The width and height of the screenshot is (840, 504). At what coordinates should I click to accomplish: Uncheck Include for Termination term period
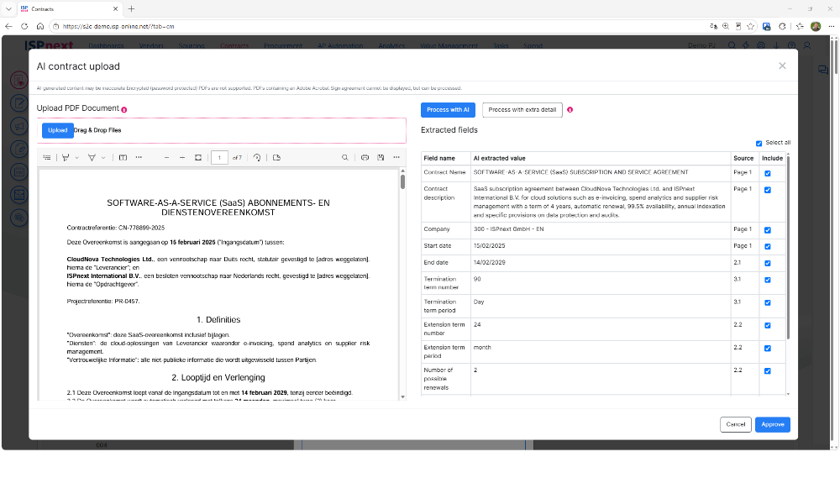pyautogui.click(x=768, y=303)
